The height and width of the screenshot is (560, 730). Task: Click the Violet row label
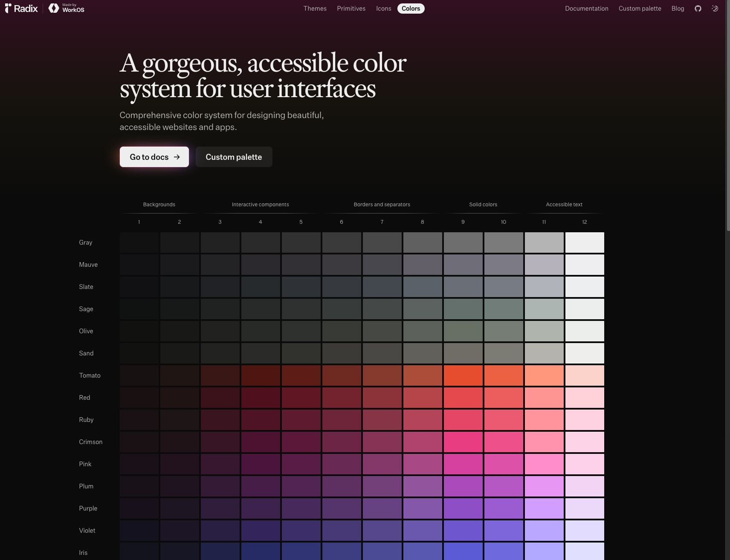pyautogui.click(x=87, y=531)
